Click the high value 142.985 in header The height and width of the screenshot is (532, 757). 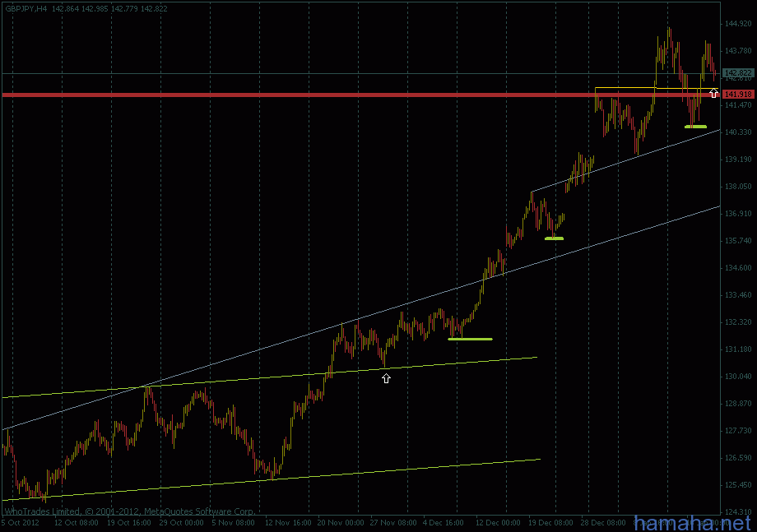pos(95,9)
